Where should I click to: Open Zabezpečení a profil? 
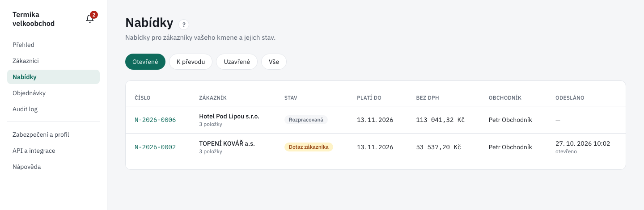click(x=53, y=134)
